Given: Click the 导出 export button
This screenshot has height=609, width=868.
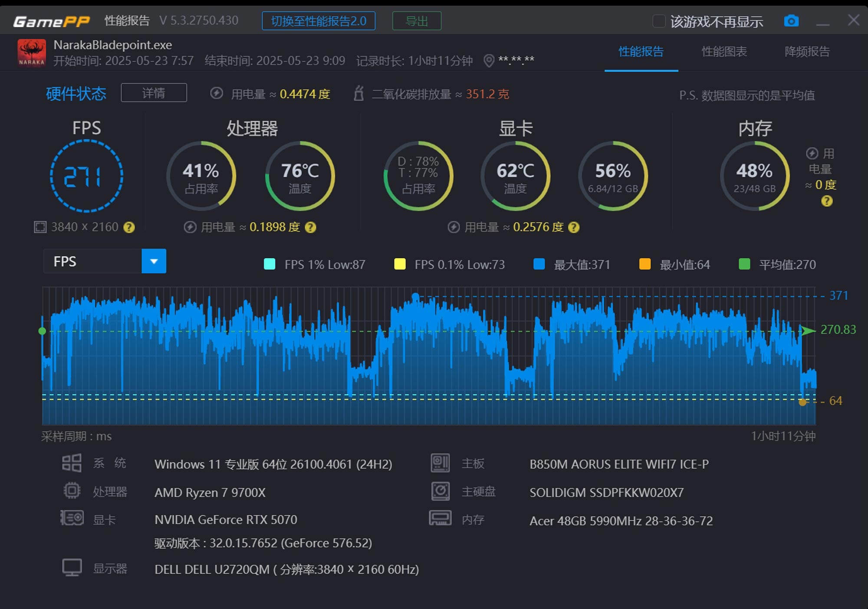Looking at the screenshot, I should click(x=417, y=21).
